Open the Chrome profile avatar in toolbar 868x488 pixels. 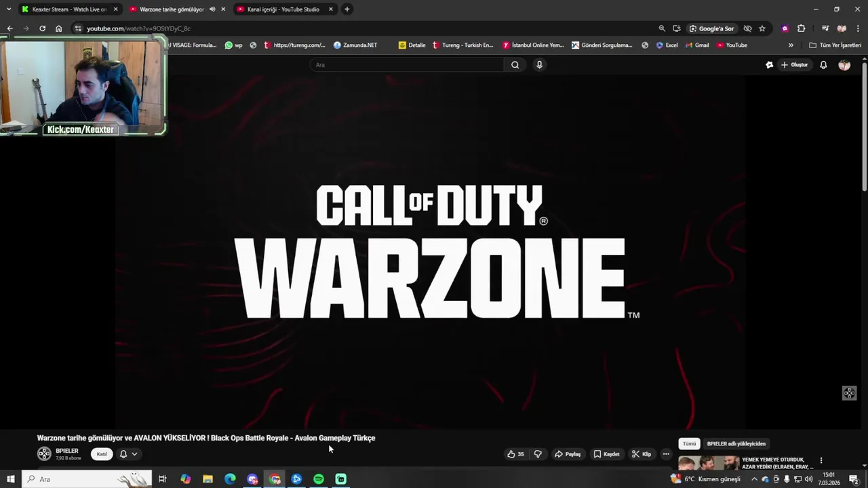tap(842, 28)
